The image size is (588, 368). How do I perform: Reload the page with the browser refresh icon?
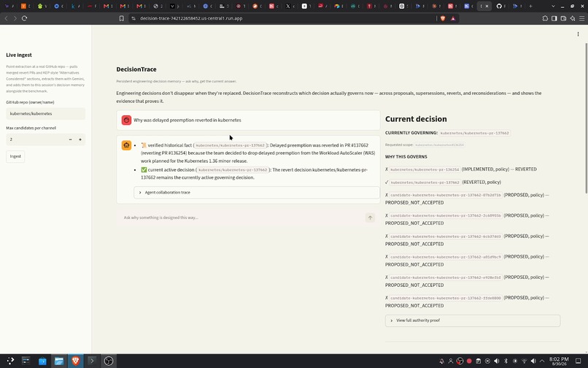[24, 18]
